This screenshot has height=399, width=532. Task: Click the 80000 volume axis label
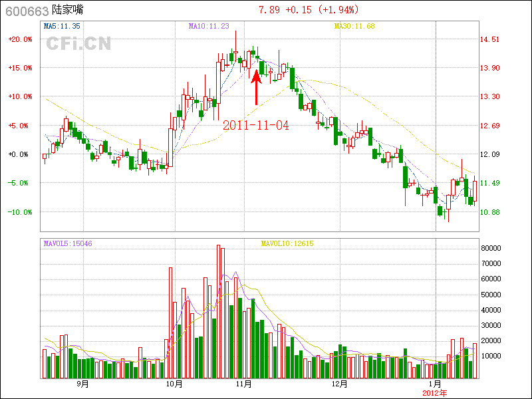(492, 248)
